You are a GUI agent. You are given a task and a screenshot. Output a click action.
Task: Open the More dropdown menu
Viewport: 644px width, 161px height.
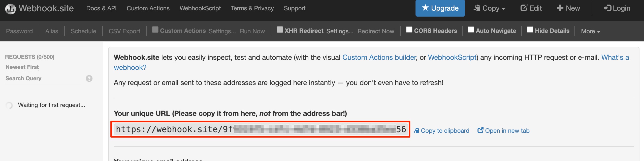[590, 31]
